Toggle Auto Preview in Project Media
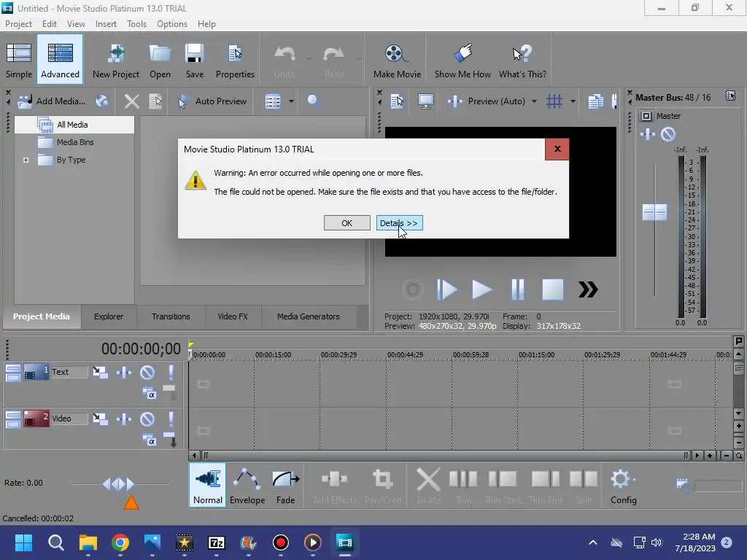Screen dimensions: 747x560 (x=212, y=101)
